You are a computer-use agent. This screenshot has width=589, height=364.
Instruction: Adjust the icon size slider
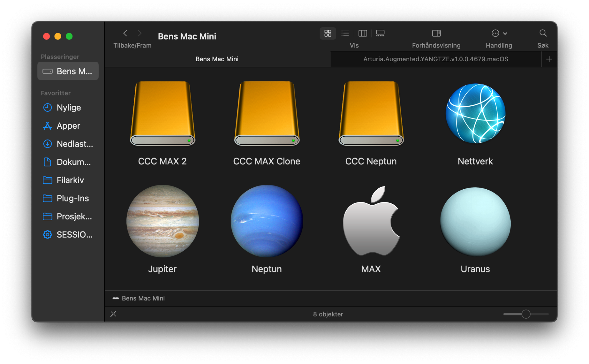pyautogui.click(x=526, y=314)
